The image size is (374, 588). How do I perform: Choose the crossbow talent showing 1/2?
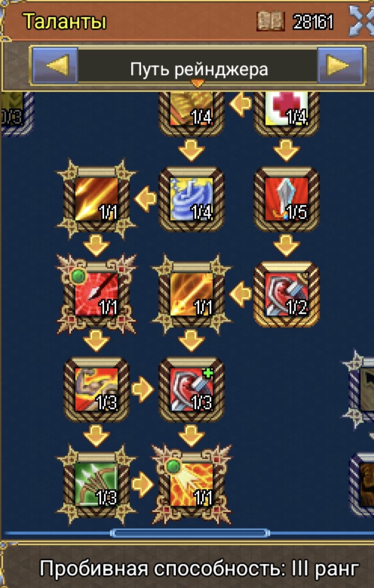click(287, 294)
